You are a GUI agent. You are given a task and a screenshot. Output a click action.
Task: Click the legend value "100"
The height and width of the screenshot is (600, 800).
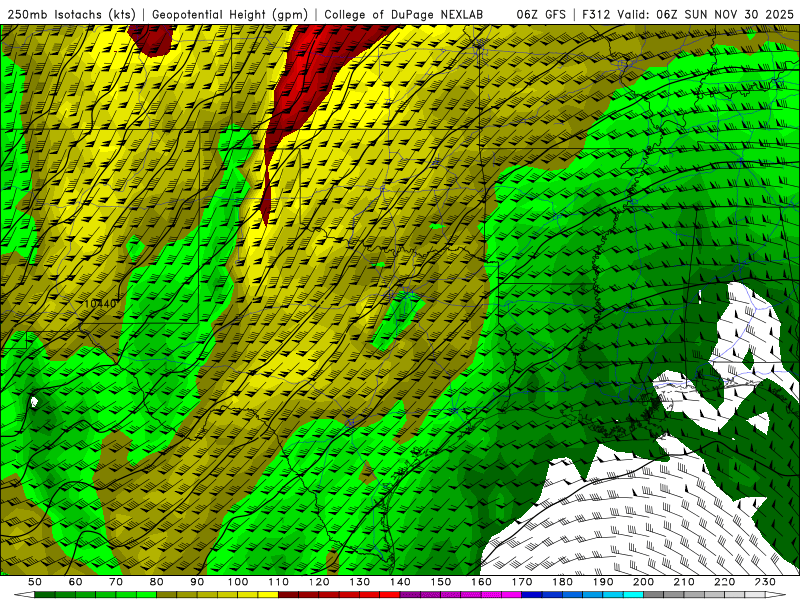(238, 582)
